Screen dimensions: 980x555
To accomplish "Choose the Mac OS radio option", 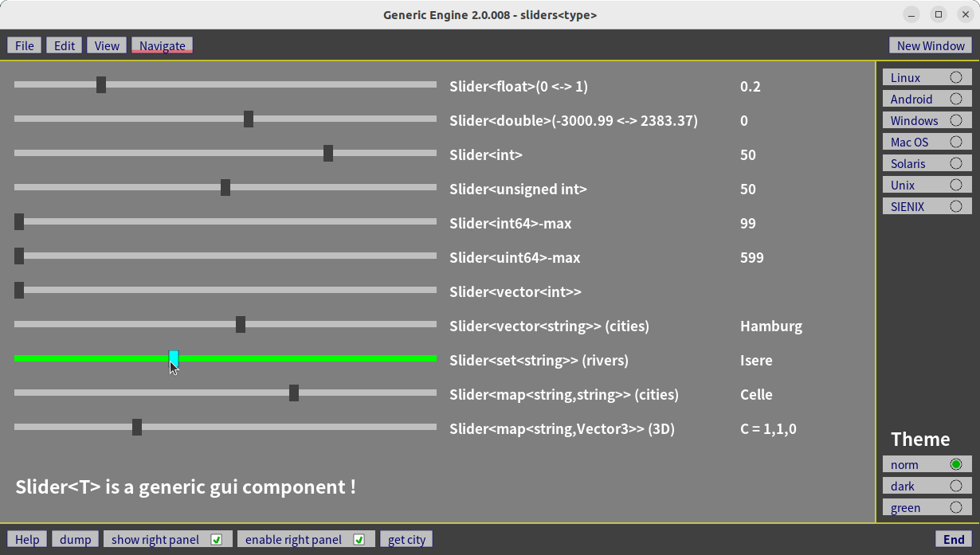I will [x=955, y=142].
